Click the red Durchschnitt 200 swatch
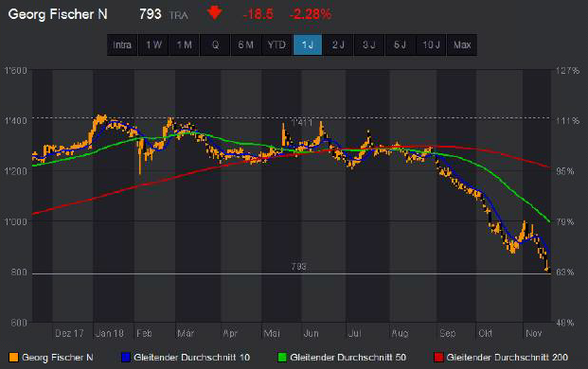 tap(438, 358)
